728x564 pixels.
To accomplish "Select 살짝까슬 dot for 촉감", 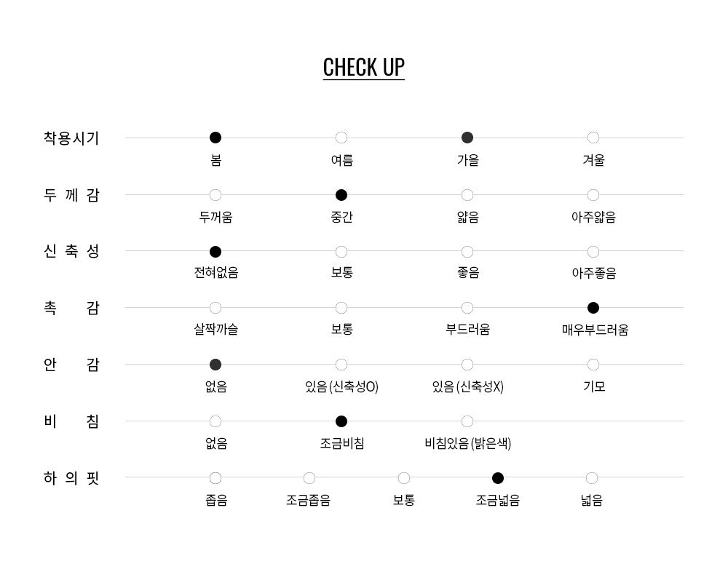I will click(215, 308).
